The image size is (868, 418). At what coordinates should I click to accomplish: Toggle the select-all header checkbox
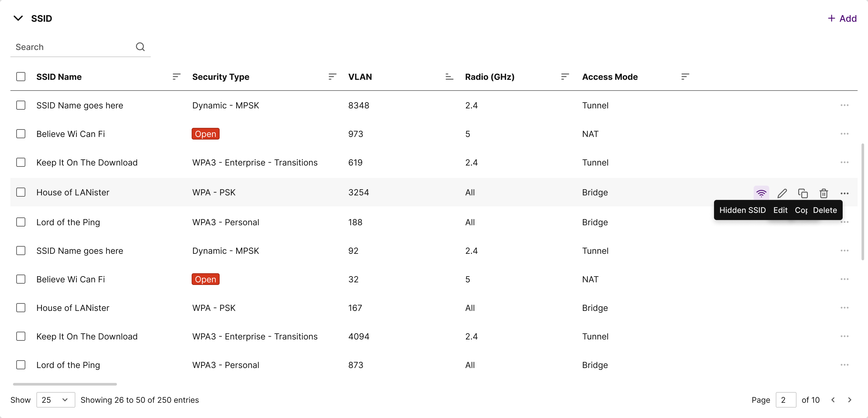(x=21, y=77)
